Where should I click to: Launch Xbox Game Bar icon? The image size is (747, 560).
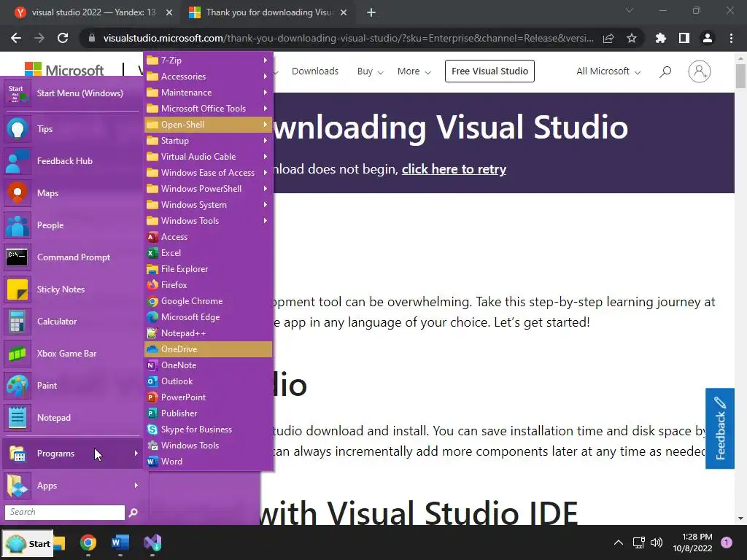click(x=18, y=354)
